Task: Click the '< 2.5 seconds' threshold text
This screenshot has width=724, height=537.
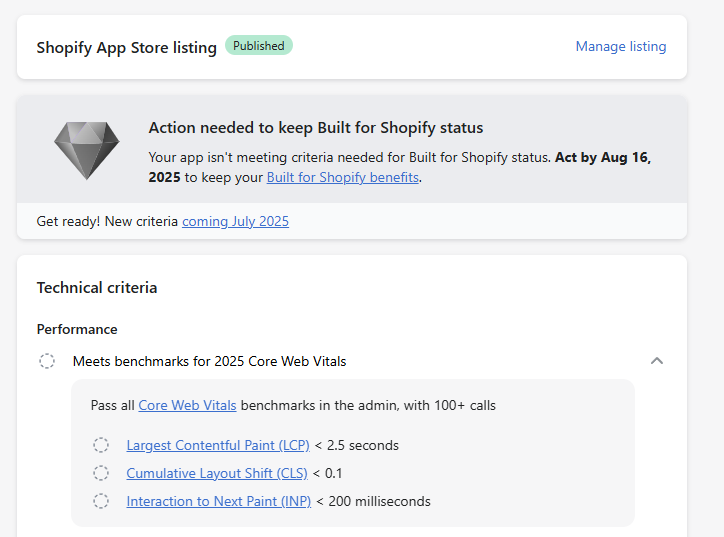Action: (x=356, y=446)
